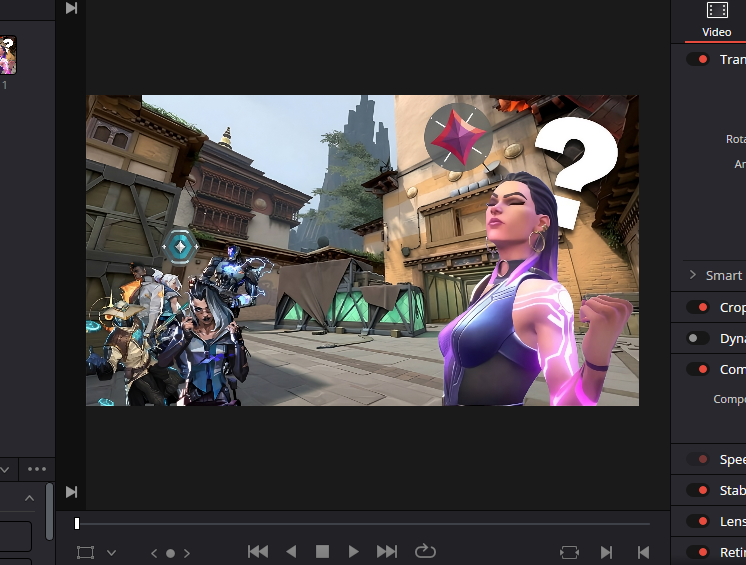746x565 pixels.
Task: Toggle the Stabilization switch
Action: pos(698,490)
